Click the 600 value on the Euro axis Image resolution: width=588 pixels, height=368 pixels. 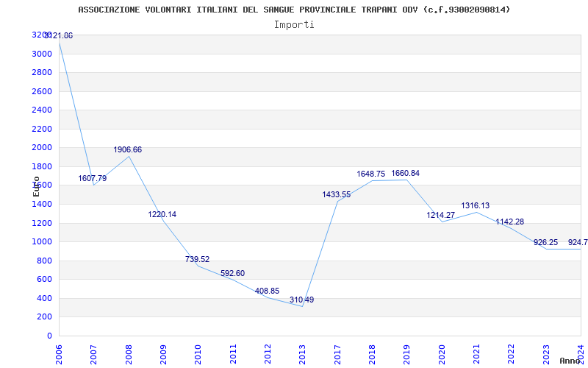(44, 280)
